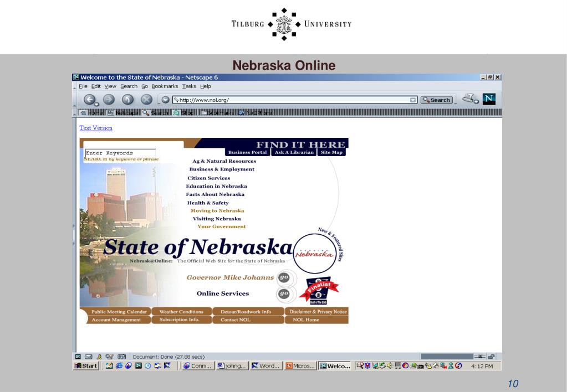The width and height of the screenshot is (567, 392).
Task: Open the Bookmarks menu in menu bar
Action: pyautogui.click(x=165, y=86)
